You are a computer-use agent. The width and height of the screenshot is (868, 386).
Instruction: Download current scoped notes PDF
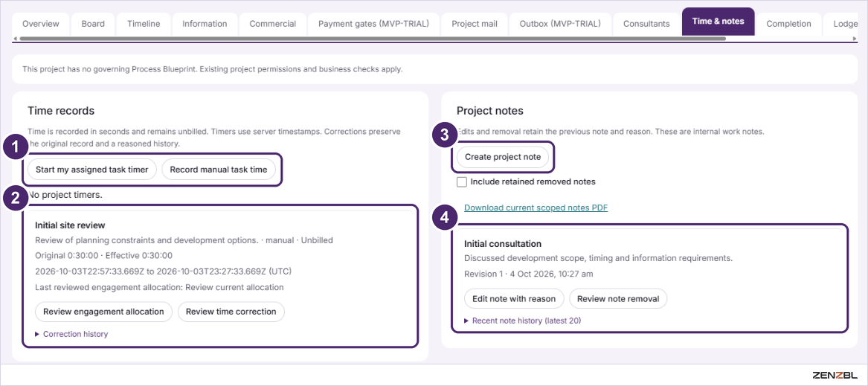(536, 208)
